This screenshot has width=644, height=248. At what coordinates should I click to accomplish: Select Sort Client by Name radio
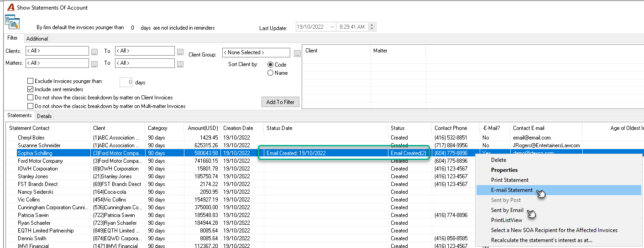click(x=270, y=73)
